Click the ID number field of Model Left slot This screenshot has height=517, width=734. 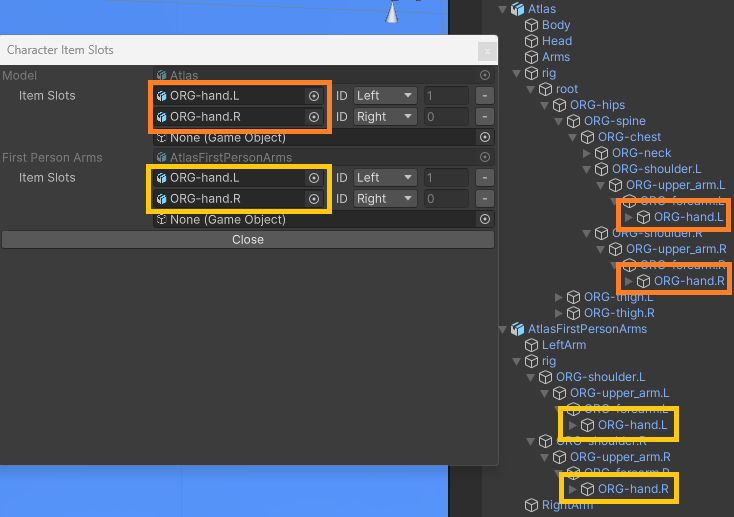(x=446, y=96)
